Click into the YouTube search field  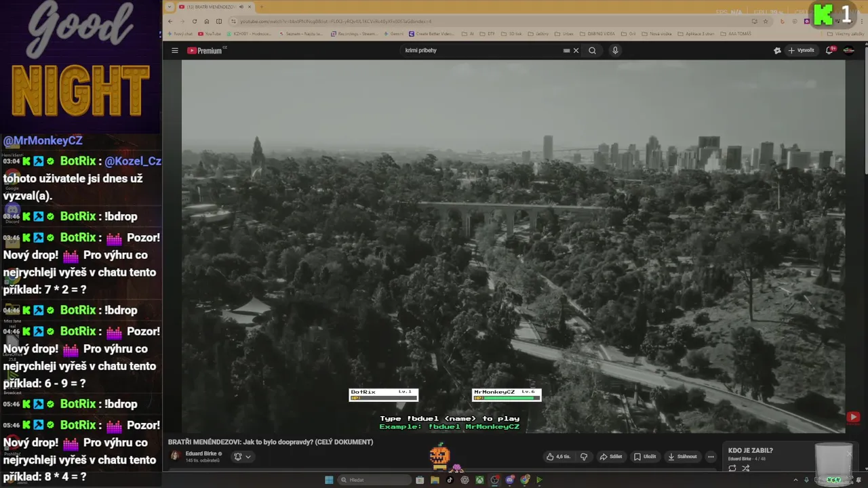(481, 50)
